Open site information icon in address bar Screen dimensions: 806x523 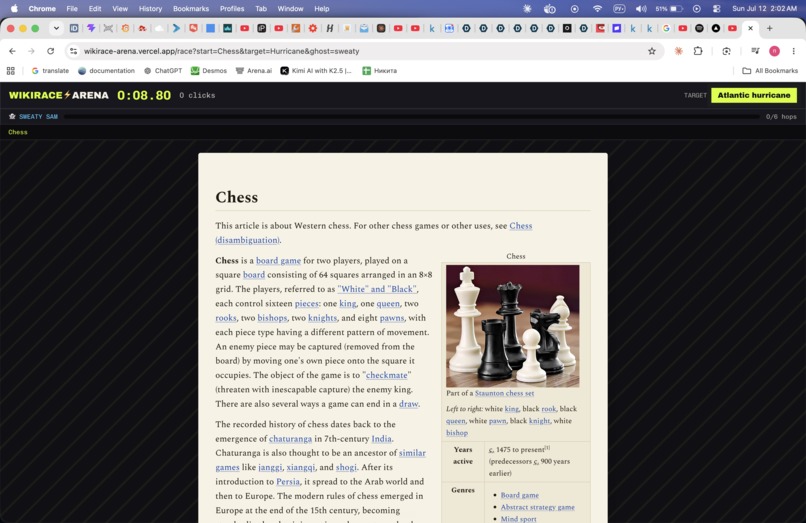click(x=74, y=51)
